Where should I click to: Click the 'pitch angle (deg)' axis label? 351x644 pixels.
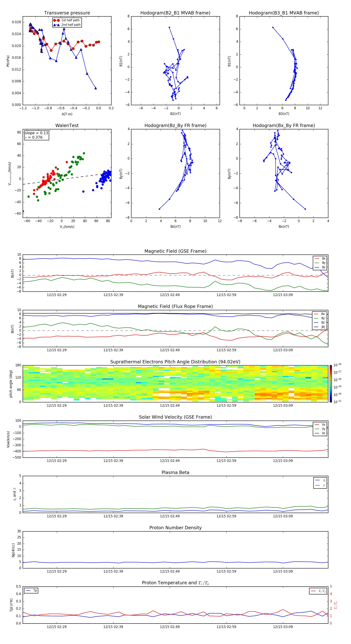click(11, 384)
